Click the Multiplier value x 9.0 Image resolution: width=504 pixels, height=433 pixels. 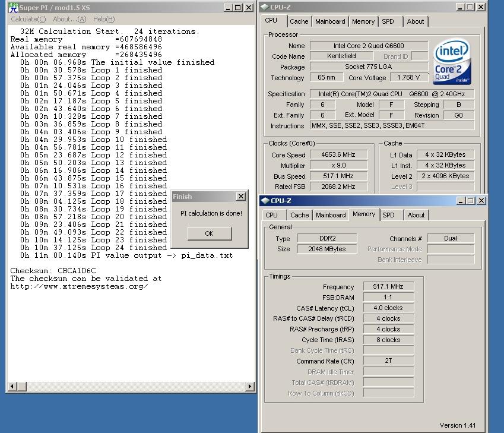338,165
